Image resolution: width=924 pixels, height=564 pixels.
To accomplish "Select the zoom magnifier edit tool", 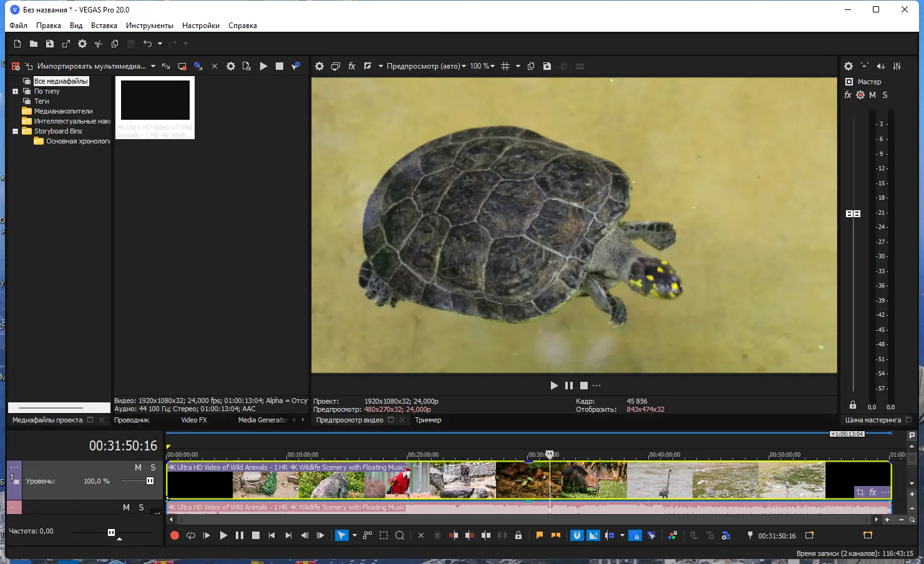I will [x=400, y=535].
